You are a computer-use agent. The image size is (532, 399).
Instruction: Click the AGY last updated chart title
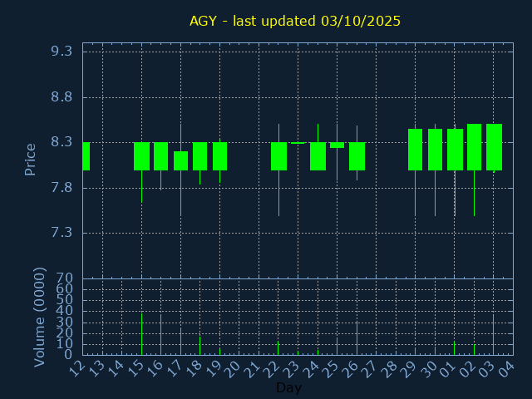point(295,21)
